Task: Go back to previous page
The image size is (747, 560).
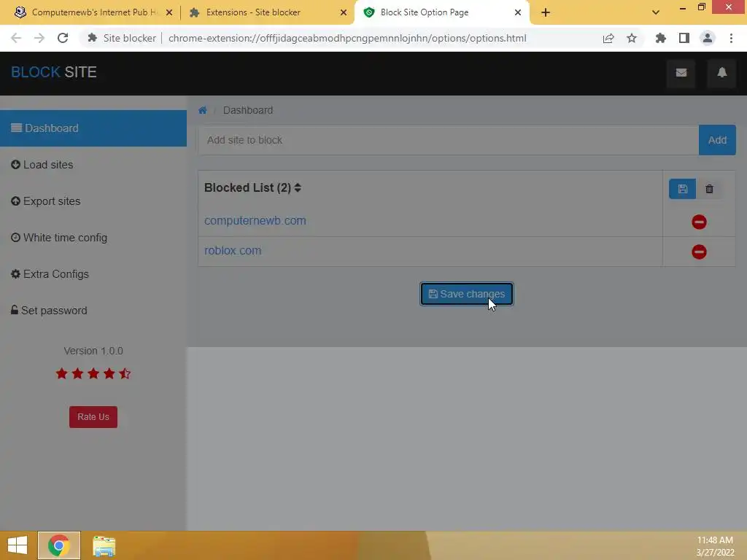Action: (x=16, y=38)
